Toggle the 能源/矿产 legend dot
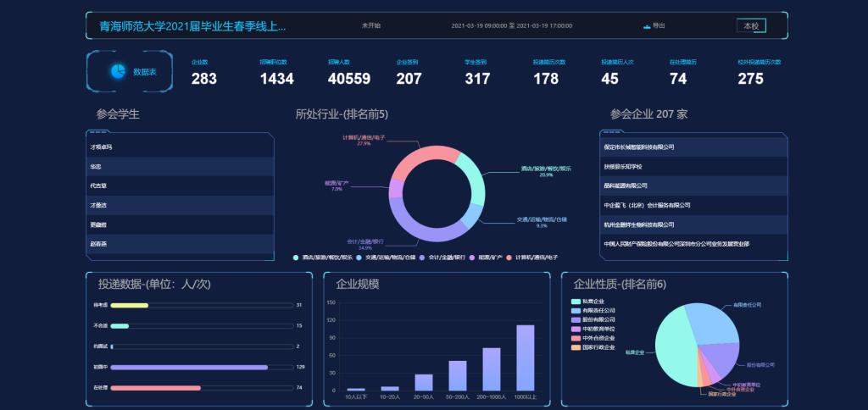This screenshot has width=868, height=410. 473,257
